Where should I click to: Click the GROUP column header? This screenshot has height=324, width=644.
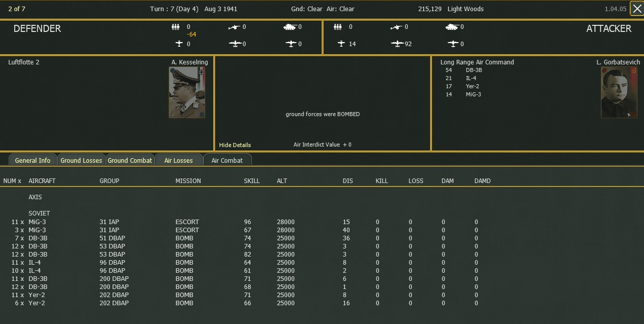(x=109, y=181)
